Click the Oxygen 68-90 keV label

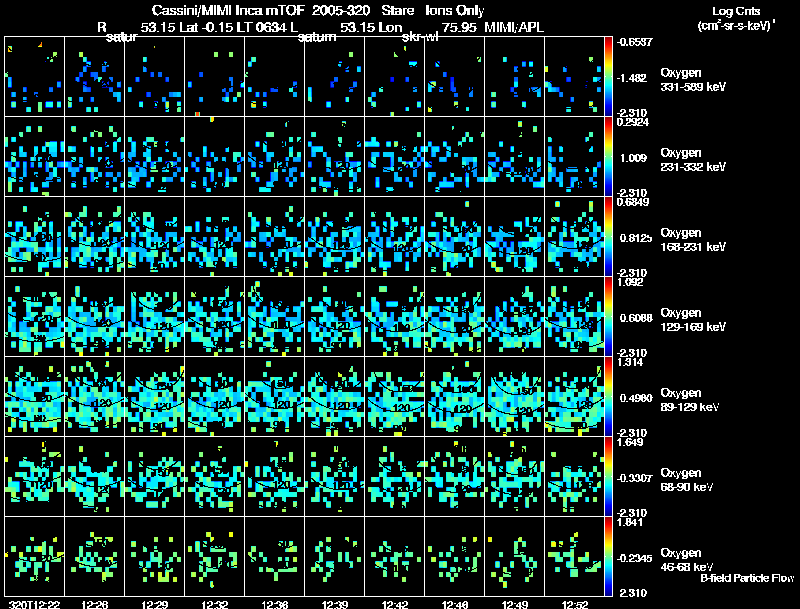click(687, 480)
